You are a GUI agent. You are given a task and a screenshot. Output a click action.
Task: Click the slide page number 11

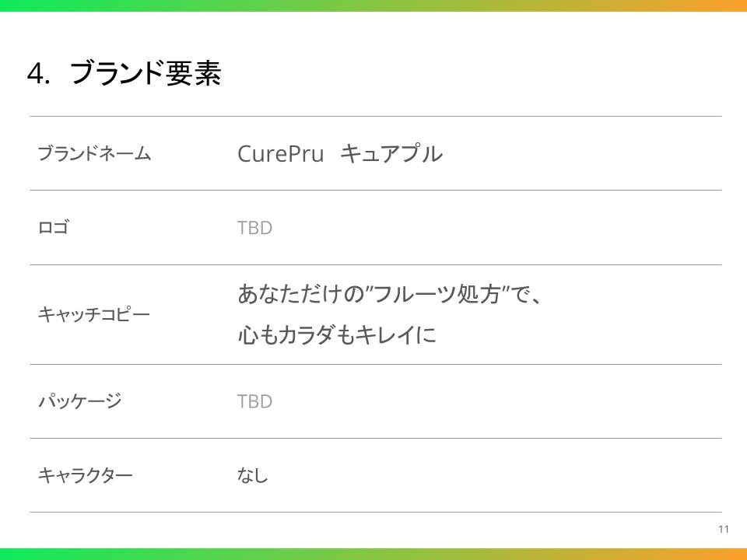[x=724, y=530]
